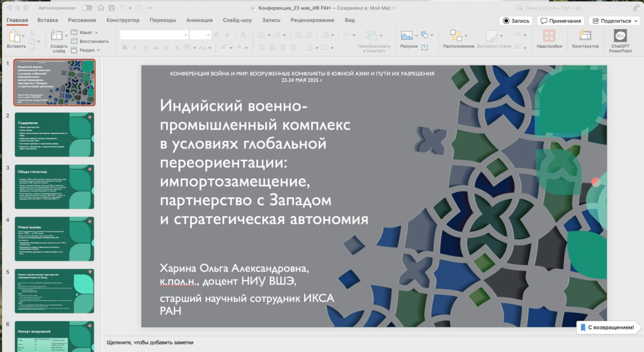The image size is (644, 352).
Task: Toggle subscript formatting
Action: click(177, 48)
